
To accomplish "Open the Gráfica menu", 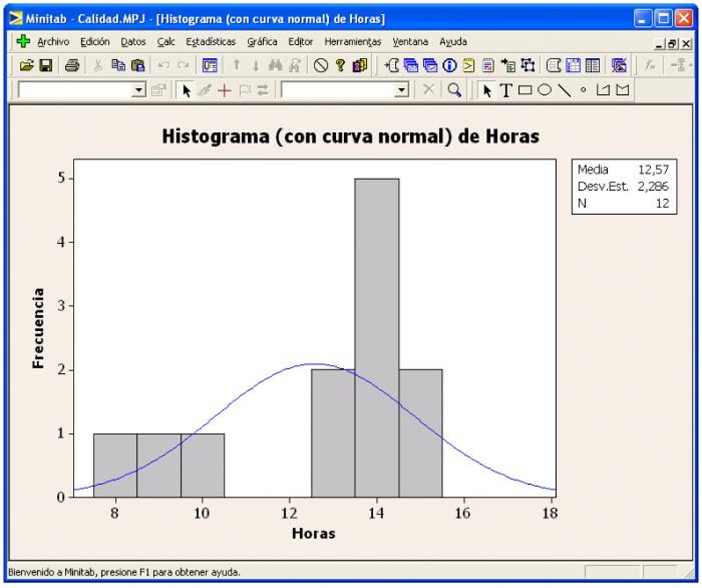I will (x=262, y=41).
